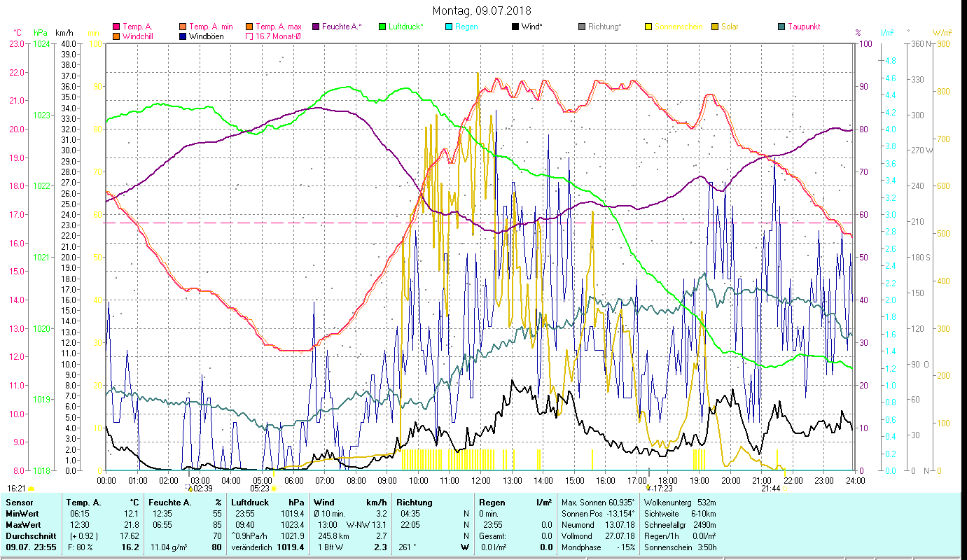967x560 pixels.
Task: Click the 'Vollmond 27.07.18' entry
Action: click(599, 536)
